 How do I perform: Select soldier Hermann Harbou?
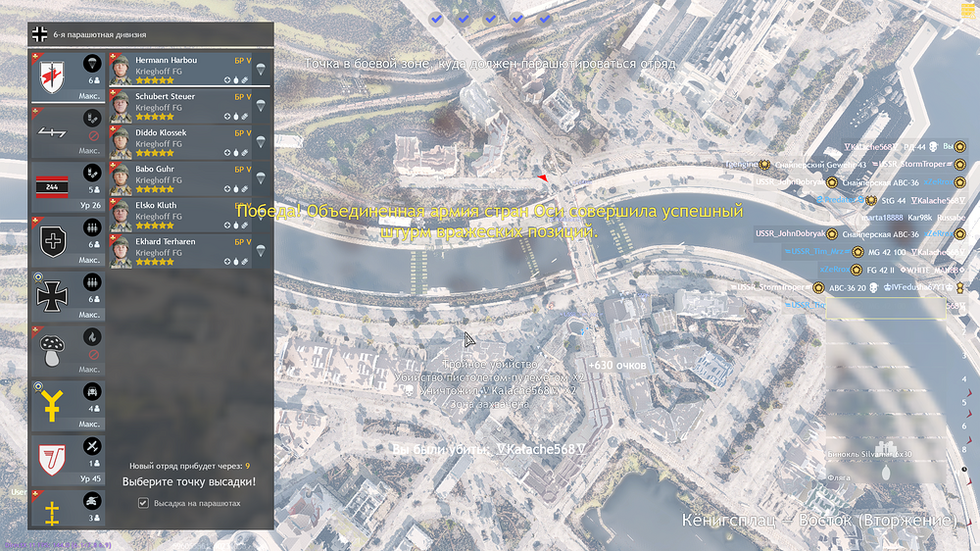click(180, 70)
